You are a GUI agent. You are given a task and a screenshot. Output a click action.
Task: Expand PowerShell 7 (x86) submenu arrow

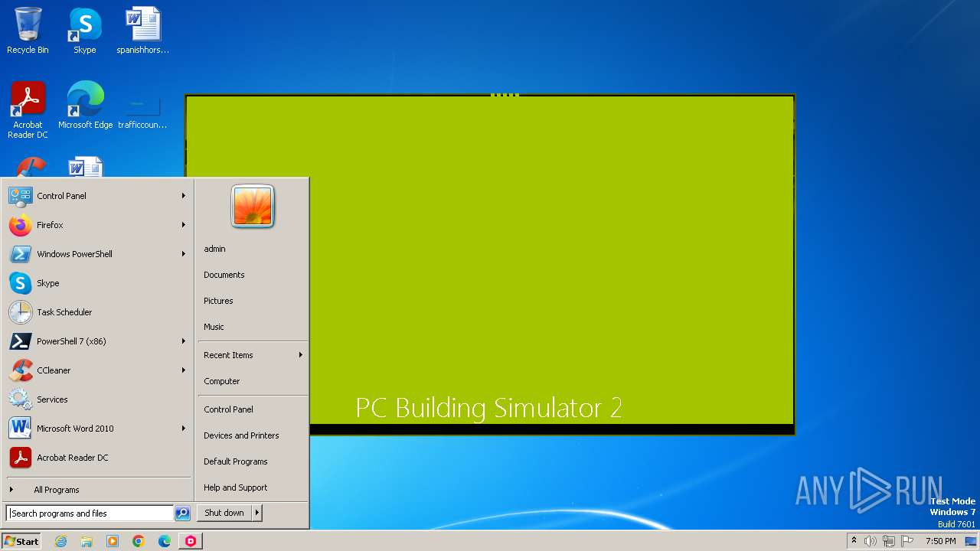[184, 341]
